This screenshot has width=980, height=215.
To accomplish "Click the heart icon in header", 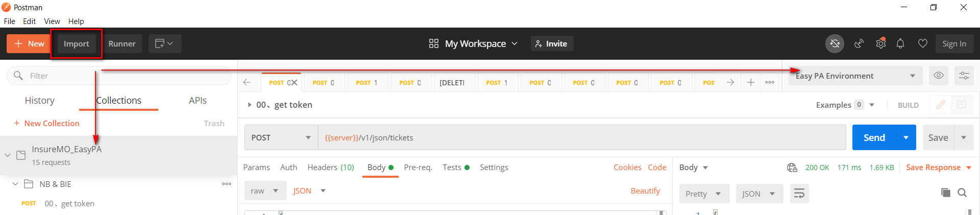I will pos(922,44).
